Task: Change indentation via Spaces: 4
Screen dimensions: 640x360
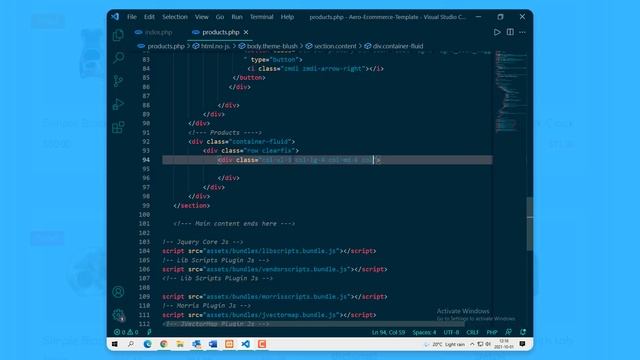Action: [x=424, y=332]
